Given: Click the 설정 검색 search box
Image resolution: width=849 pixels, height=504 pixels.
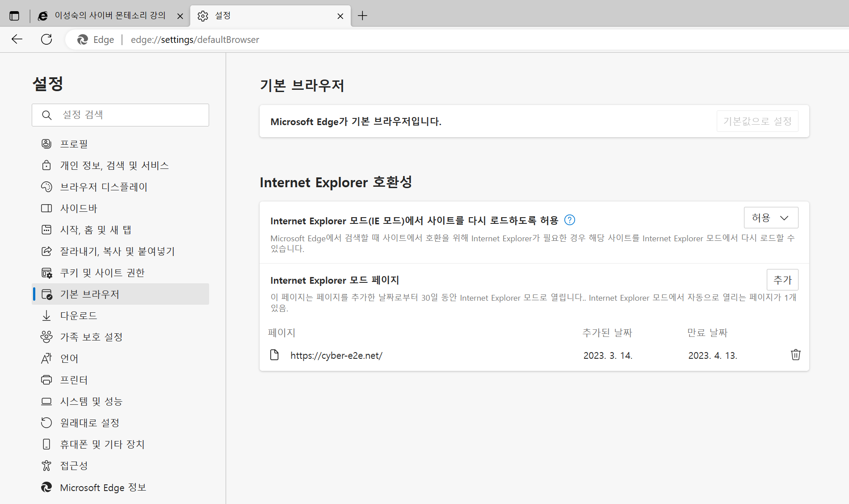Looking at the screenshot, I should tap(121, 115).
